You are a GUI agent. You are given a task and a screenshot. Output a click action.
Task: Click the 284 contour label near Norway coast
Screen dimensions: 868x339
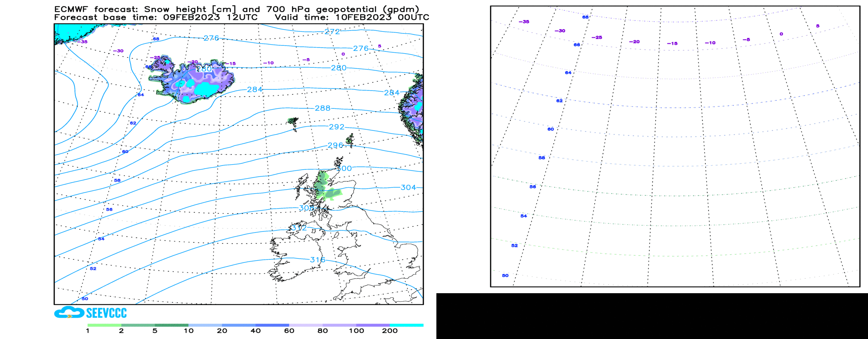coord(392,93)
